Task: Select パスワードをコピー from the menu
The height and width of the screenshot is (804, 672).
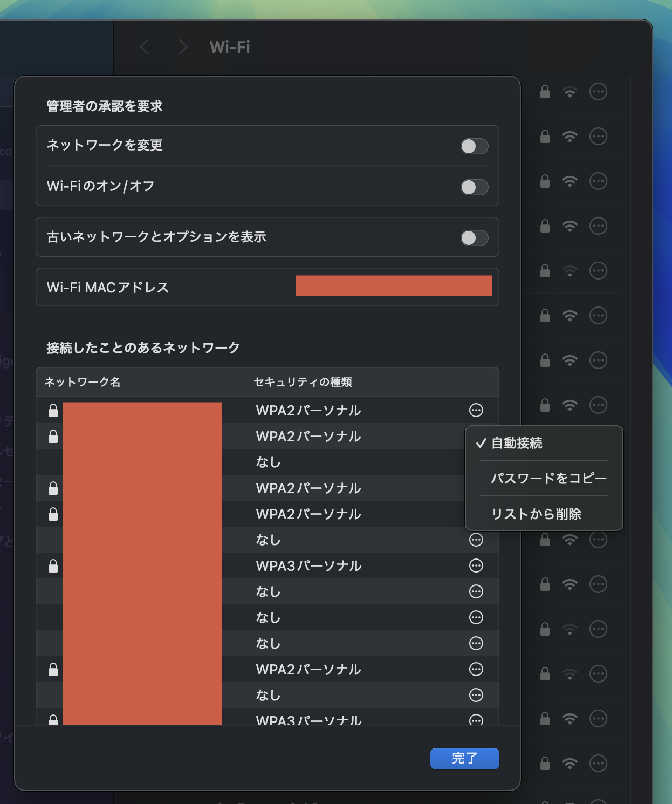Action: click(548, 478)
